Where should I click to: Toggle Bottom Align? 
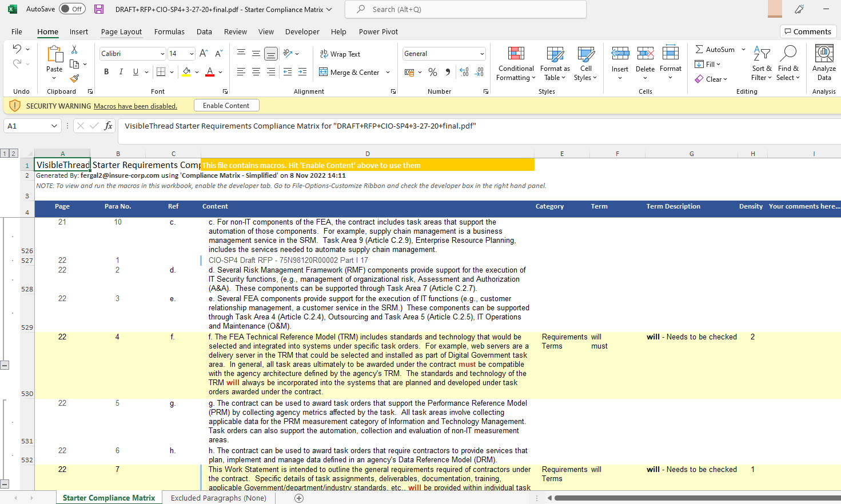[x=271, y=53]
